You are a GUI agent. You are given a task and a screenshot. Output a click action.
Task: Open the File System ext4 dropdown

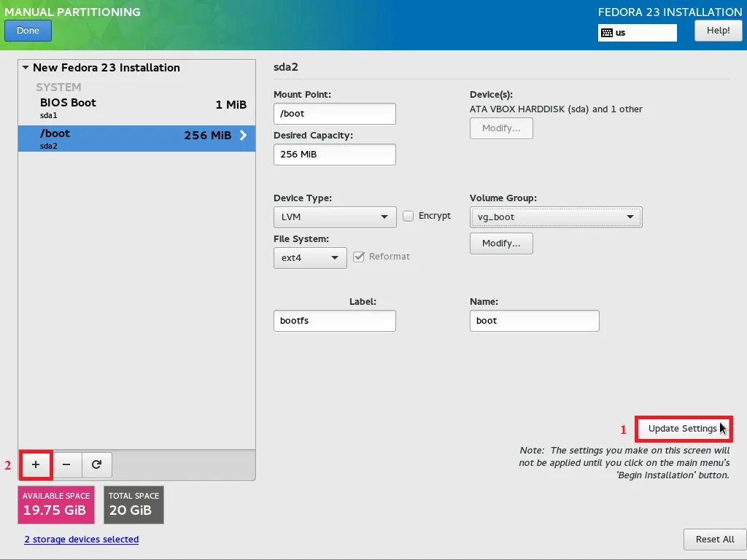310,258
